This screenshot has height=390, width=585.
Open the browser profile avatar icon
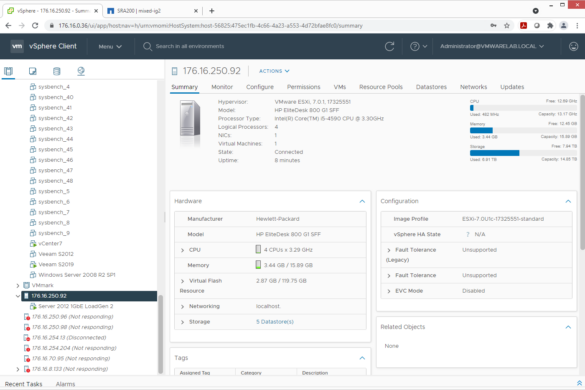coord(563,25)
